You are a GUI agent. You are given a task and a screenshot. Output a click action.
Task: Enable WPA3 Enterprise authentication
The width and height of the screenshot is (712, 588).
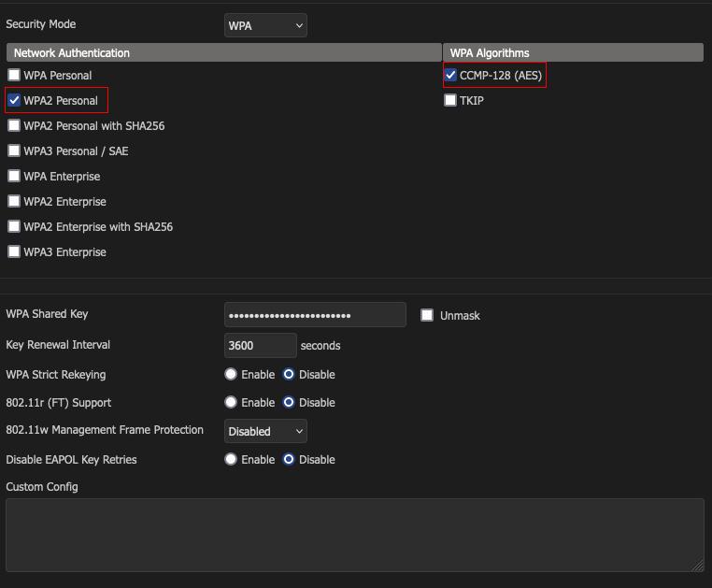tap(14, 251)
